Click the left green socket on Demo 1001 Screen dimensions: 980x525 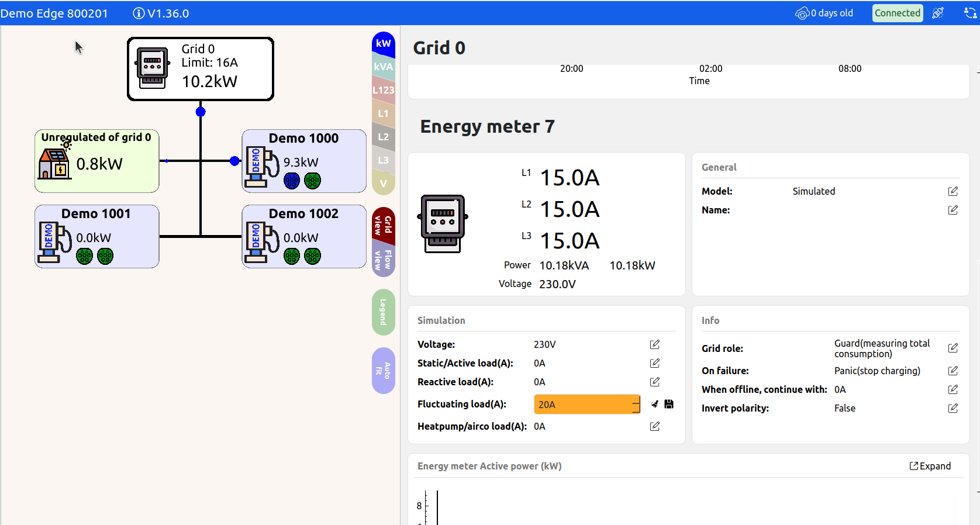click(x=85, y=256)
